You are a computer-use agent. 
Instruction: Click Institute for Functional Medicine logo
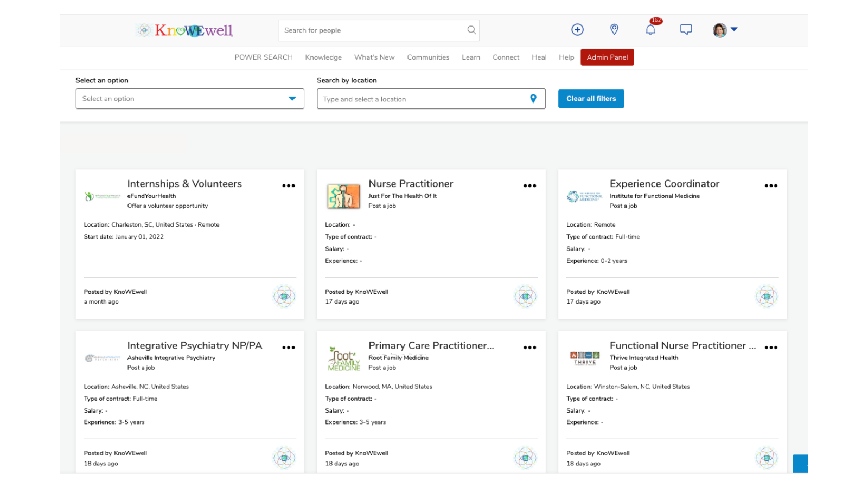[x=585, y=196]
